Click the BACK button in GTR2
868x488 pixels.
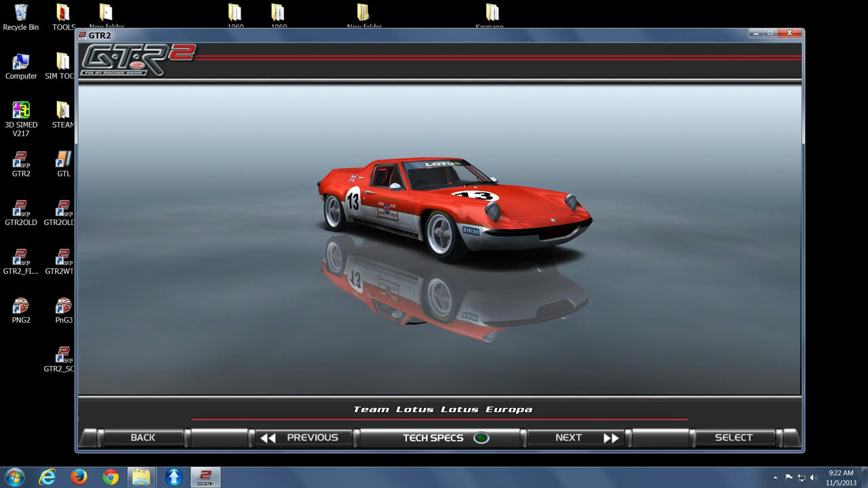tap(142, 438)
